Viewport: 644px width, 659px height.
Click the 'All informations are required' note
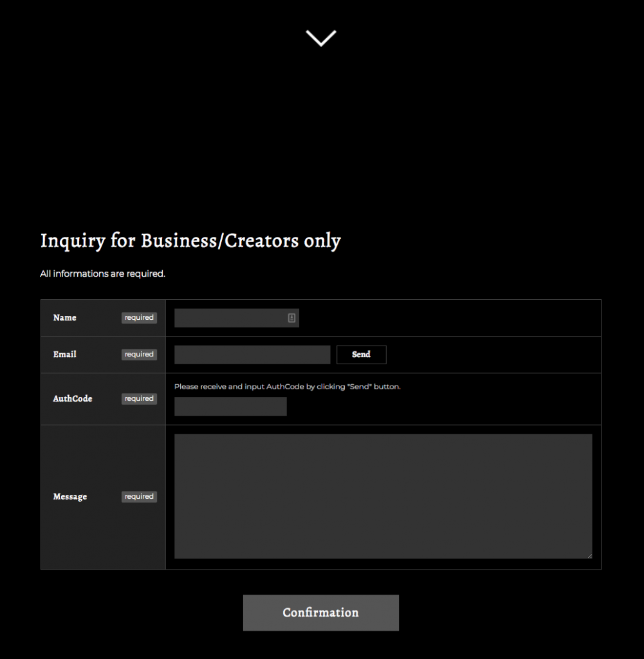coord(103,274)
